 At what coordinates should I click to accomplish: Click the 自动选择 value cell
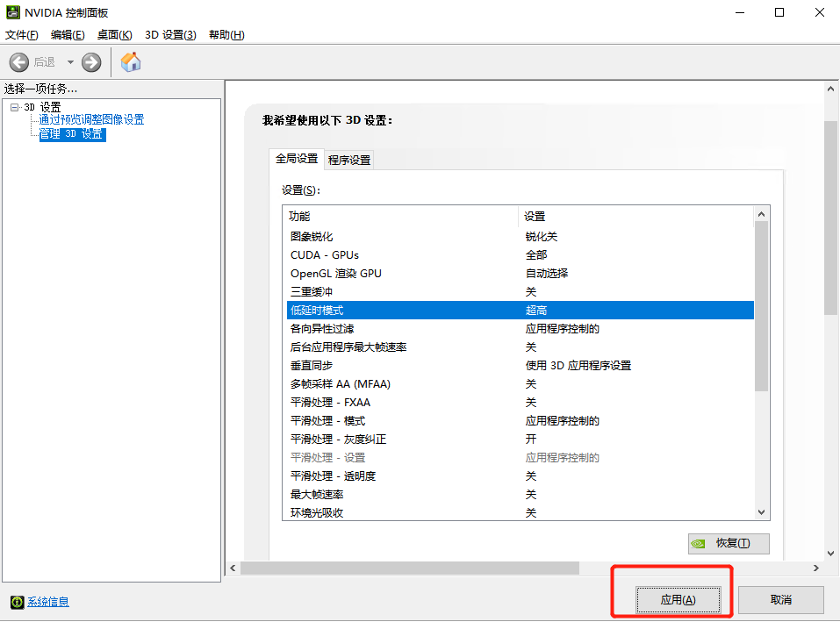[547, 274]
